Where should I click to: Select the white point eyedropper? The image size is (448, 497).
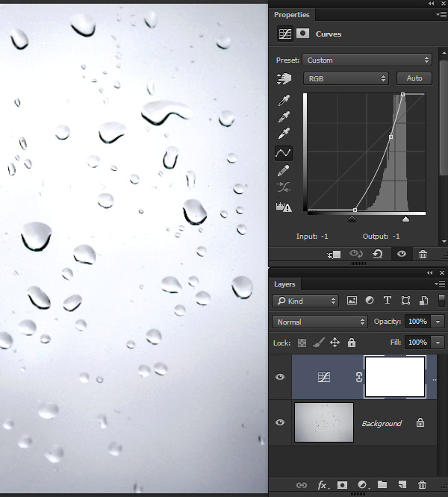click(x=284, y=133)
